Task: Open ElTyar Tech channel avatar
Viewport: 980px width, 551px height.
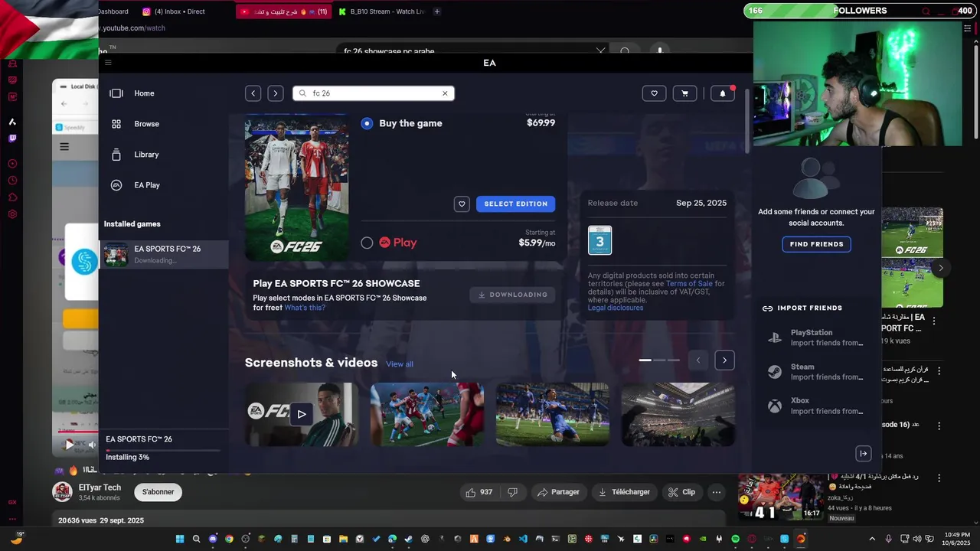Action: [x=62, y=492]
